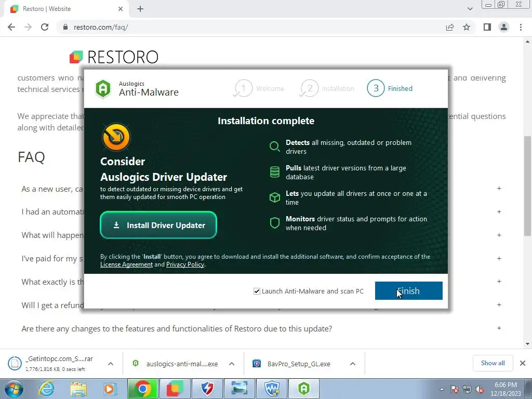Open Windows Explorer folder from taskbar
This screenshot has height=399, width=532.
pyautogui.click(x=78, y=389)
